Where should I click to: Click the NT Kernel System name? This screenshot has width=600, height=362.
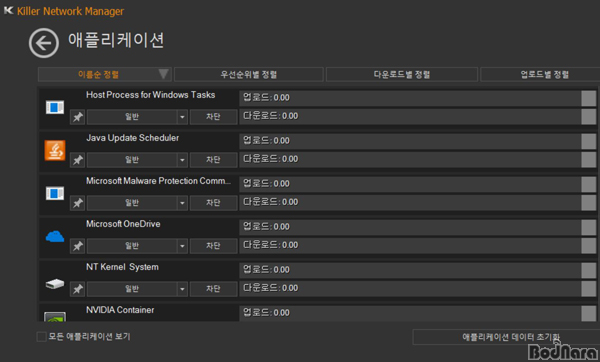122,267
